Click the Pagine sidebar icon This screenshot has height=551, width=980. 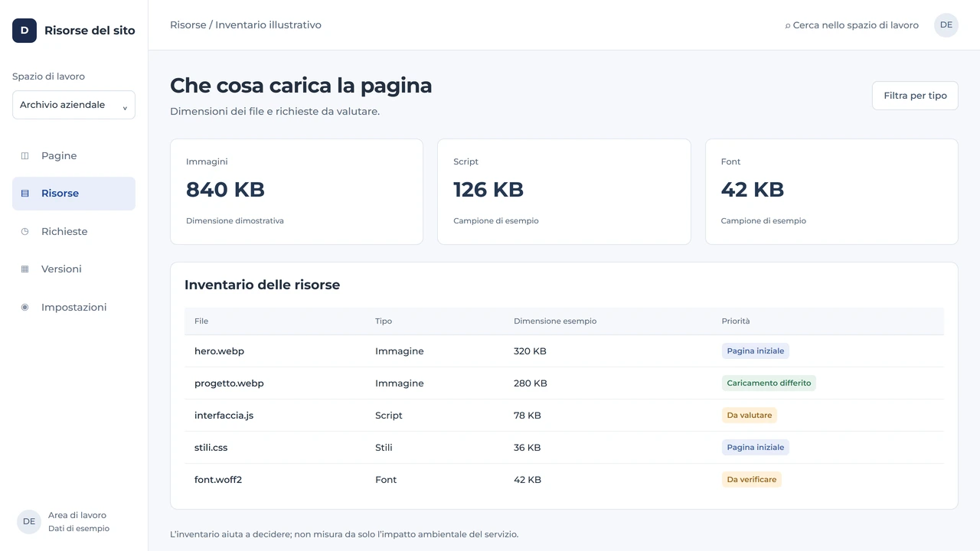pyautogui.click(x=24, y=156)
